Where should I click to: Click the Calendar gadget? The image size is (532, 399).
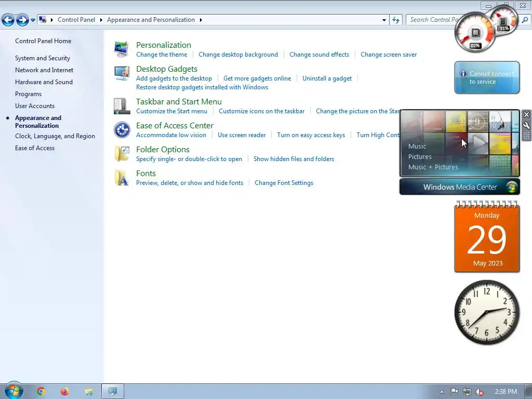pos(487,236)
